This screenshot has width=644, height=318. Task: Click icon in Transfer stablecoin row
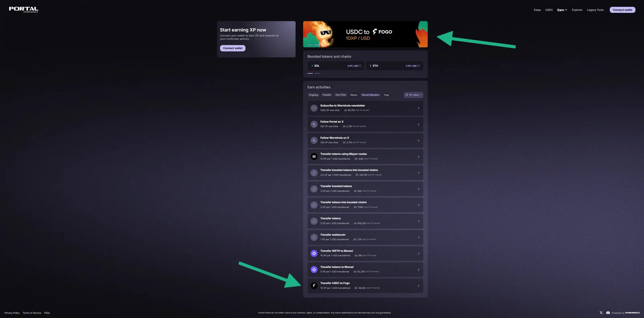tap(314, 237)
